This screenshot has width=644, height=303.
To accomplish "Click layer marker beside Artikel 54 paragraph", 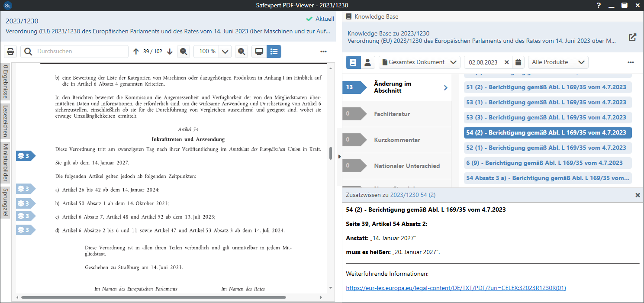I will (x=25, y=156).
